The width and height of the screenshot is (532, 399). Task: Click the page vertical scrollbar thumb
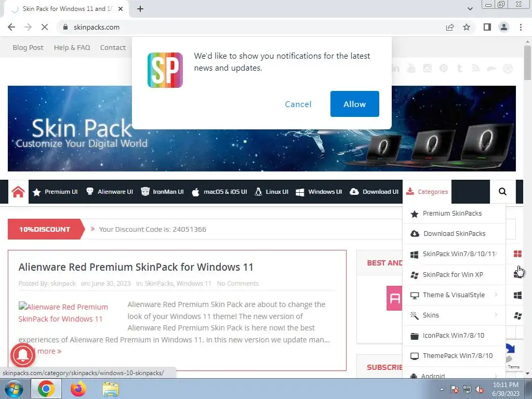tap(527, 63)
